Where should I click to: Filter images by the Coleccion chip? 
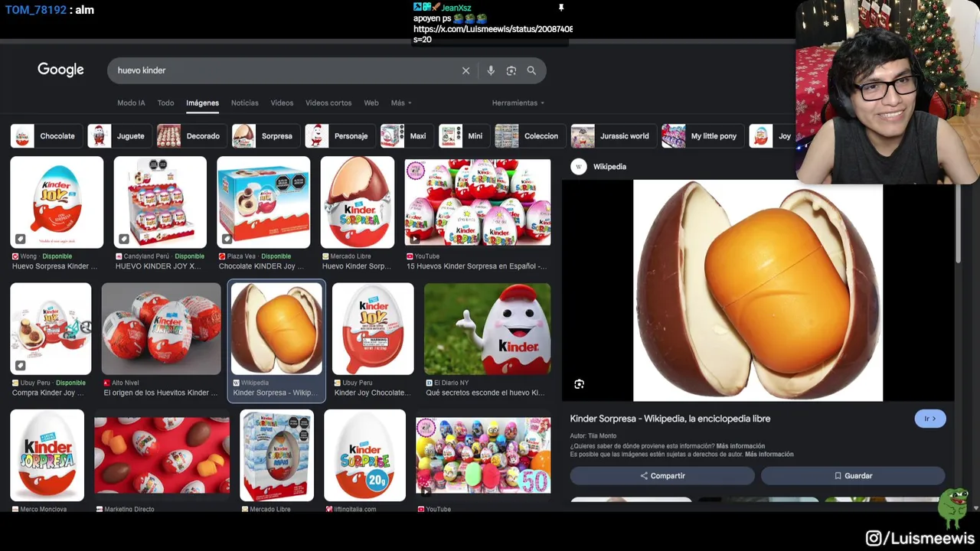pos(528,136)
